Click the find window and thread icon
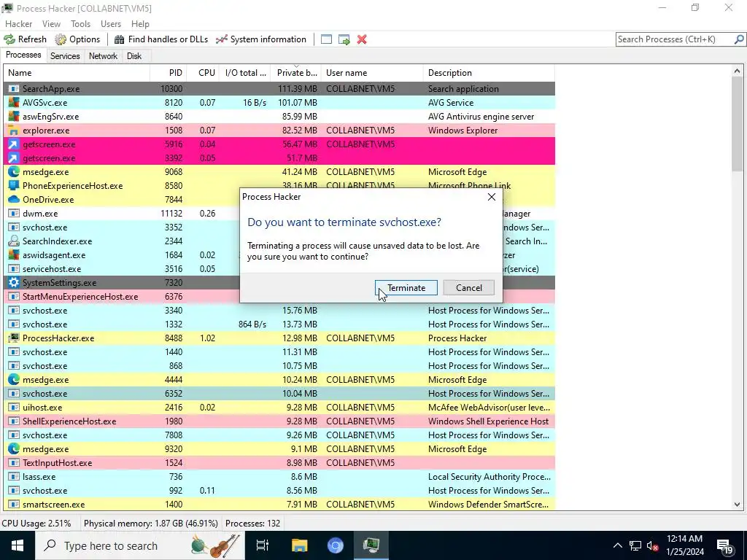The width and height of the screenshot is (747, 560). click(x=344, y=39)
